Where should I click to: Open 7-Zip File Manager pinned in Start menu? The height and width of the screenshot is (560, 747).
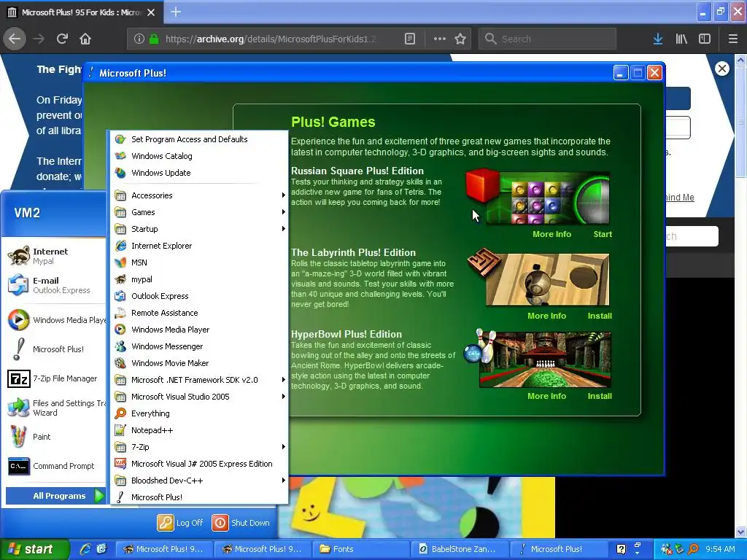point(55,378)
